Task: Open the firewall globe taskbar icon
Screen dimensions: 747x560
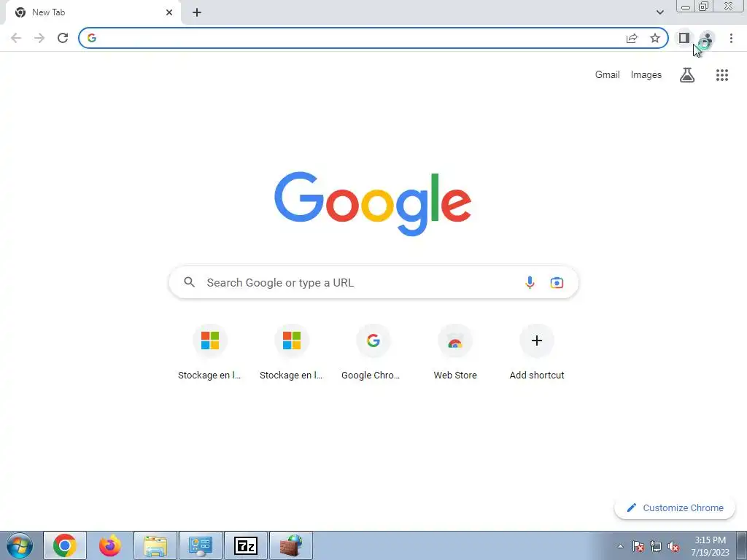Action: 291,545
